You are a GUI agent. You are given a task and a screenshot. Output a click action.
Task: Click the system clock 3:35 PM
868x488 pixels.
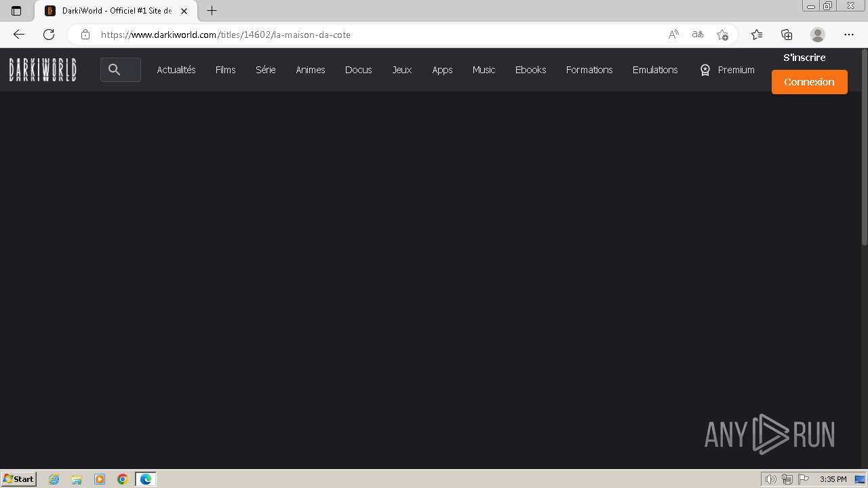(833, 479)
